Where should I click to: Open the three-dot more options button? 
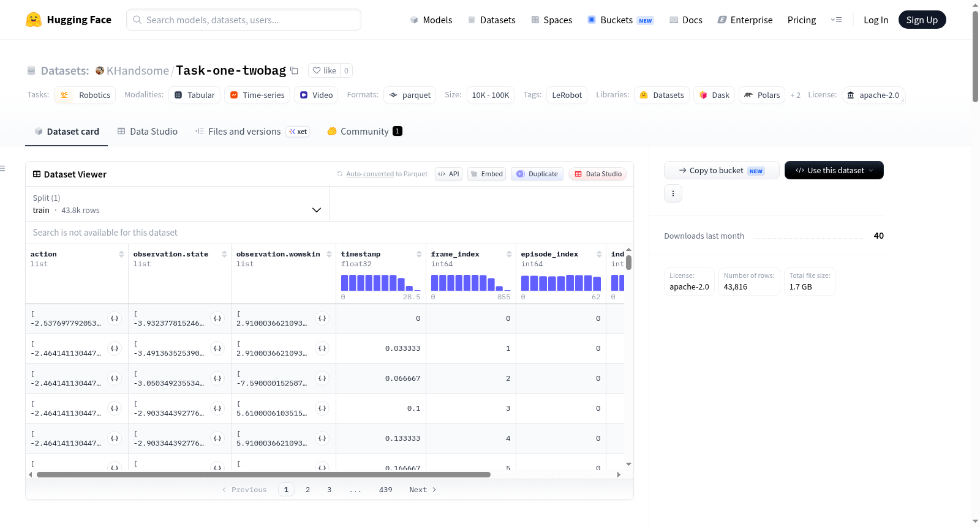pyautogui.click(x=673, y=193)
